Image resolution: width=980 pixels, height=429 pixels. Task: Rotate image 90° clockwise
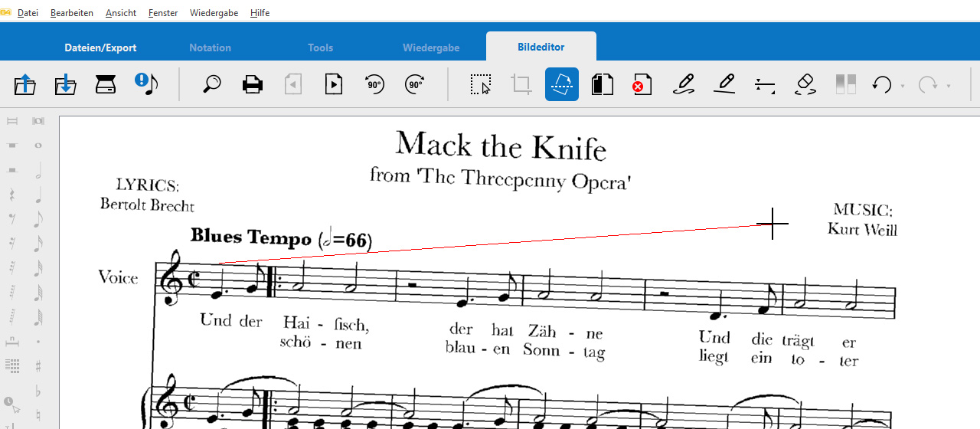[415, 84]
